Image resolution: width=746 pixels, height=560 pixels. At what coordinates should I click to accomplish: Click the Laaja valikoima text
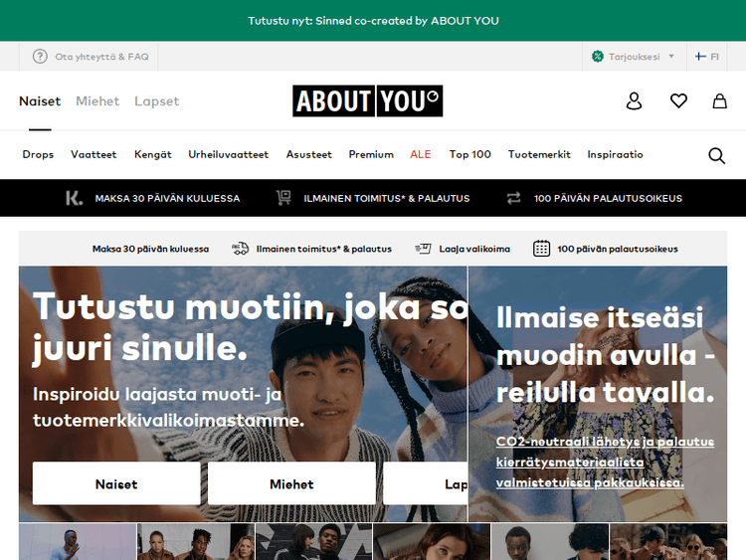474,249
